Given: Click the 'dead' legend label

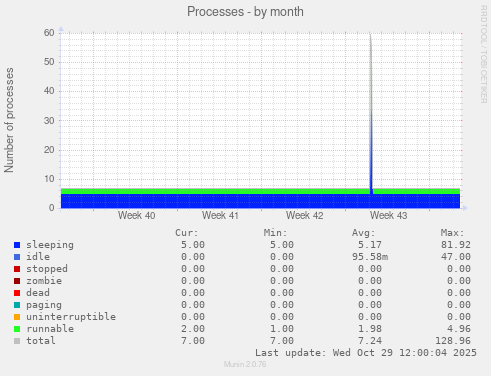Looking at the screenshot, I should point(38,293).
